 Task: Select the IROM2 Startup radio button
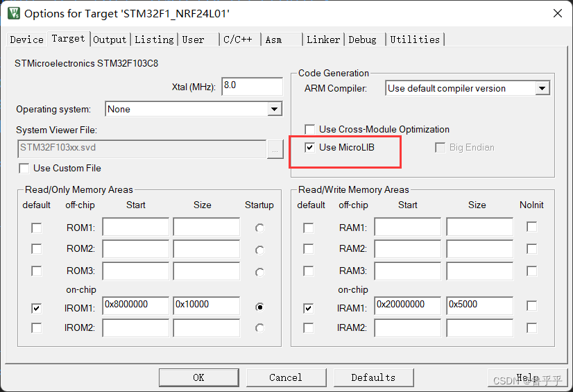(260, 328)
